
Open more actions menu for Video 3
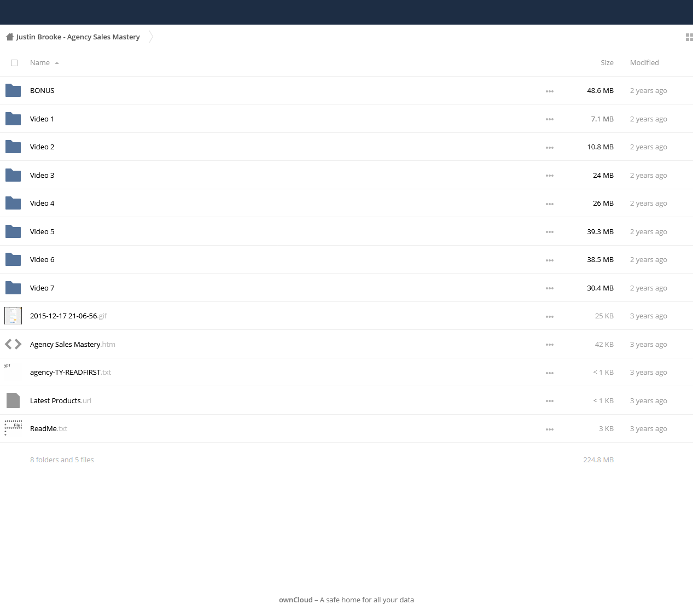pyautogui.click(x=550, y=176)
